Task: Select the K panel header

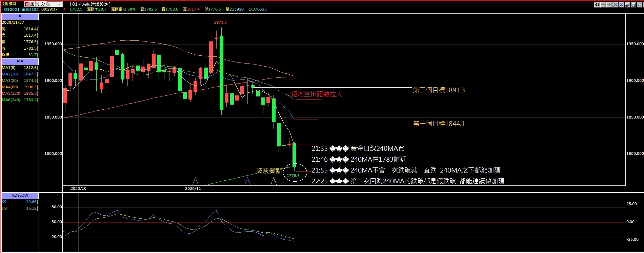Action: click(x=20, y=16)
